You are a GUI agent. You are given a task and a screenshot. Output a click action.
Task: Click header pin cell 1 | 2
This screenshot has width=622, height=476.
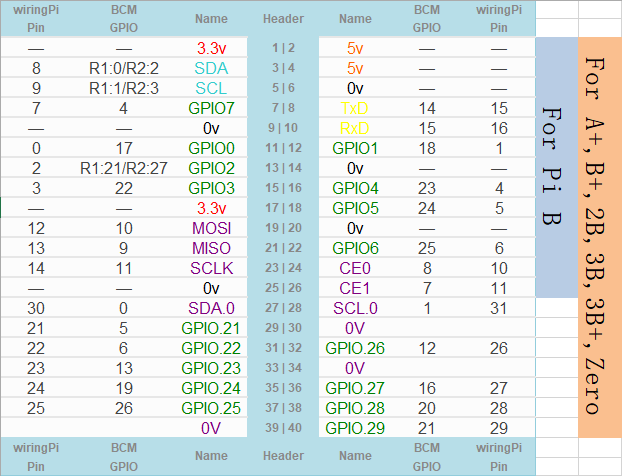pyautogui.click(x=283, y=48)
